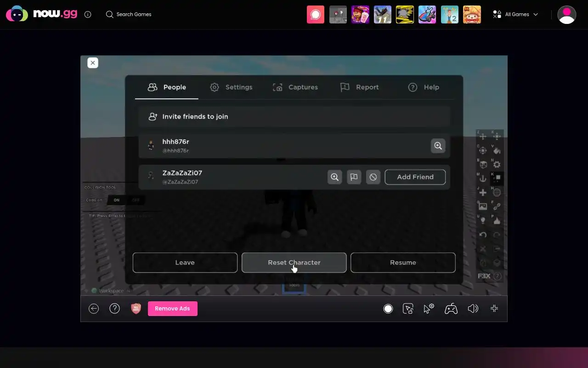
Task: Click the Reset Character button
Action: click(294, 263)
